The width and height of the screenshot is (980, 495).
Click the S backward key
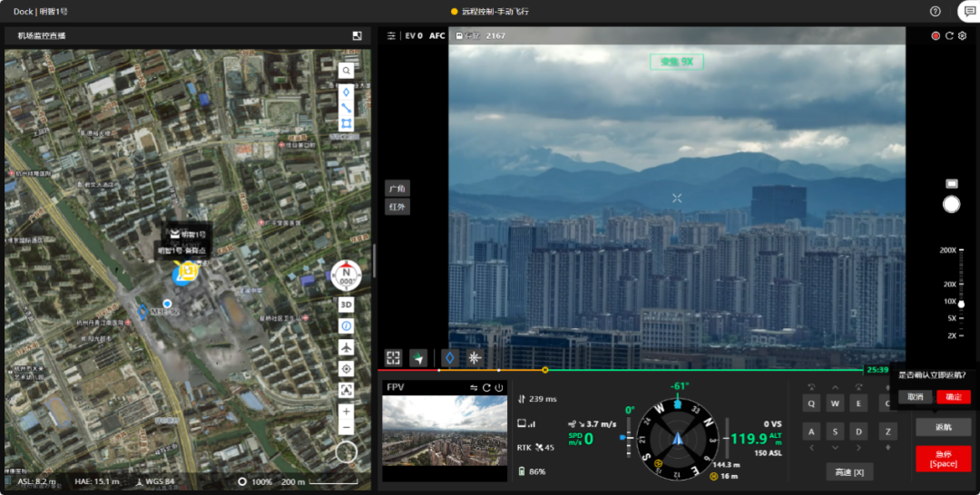835,432
